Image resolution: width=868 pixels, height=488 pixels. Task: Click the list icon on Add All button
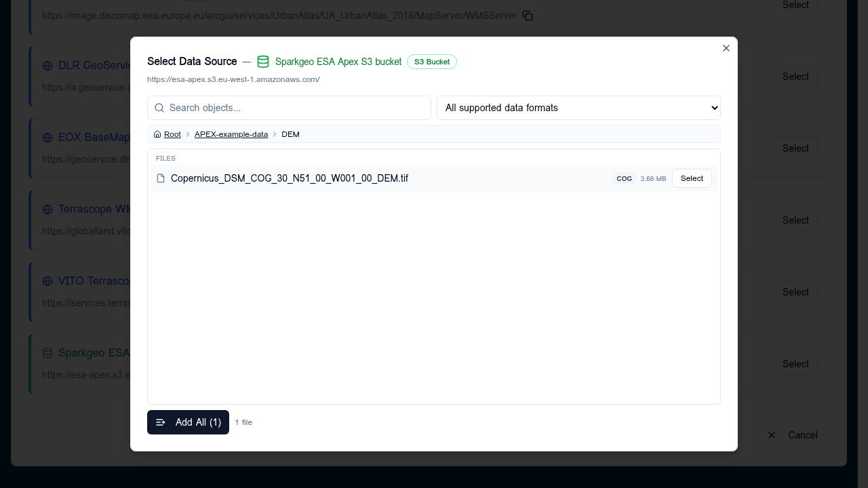coord(161,422)
